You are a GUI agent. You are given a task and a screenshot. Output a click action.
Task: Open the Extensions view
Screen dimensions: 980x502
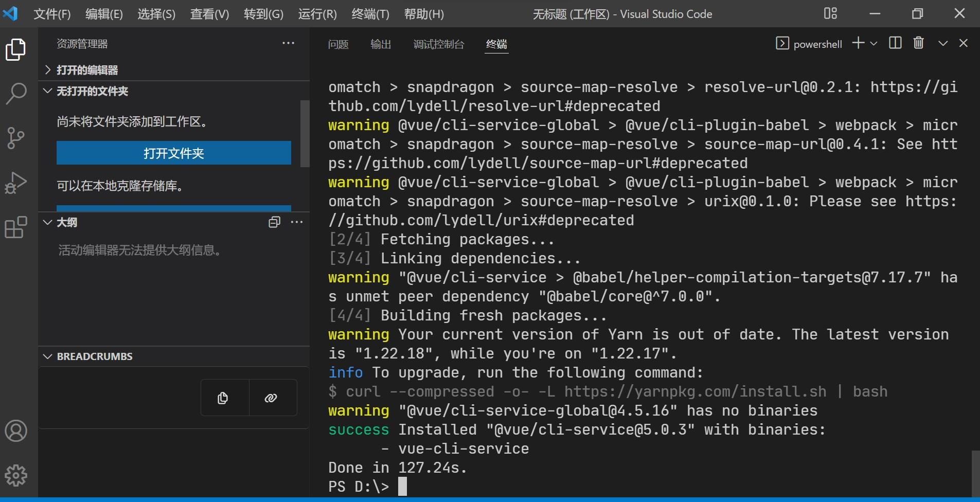(15, 226)
